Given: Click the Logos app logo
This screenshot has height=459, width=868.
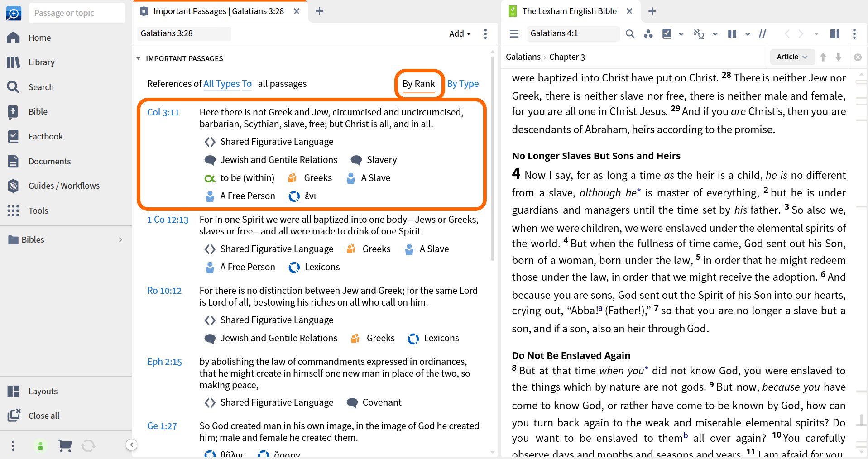Looking at the screenshot, I should click(14, 13).
